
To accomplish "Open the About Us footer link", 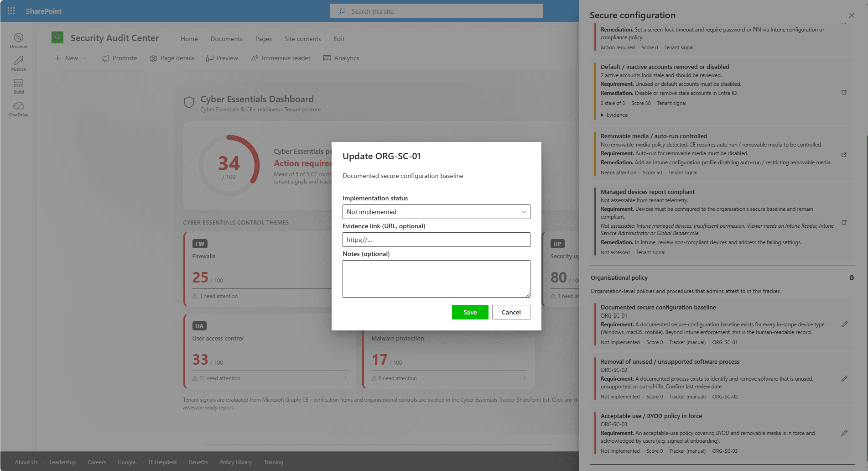I will point(26,462).
